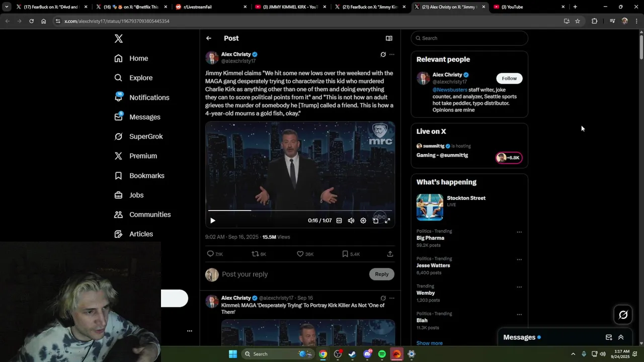This screenshot has width=644, height=362.
Task: Open browser extensions menu
Action: pos(594,21)
